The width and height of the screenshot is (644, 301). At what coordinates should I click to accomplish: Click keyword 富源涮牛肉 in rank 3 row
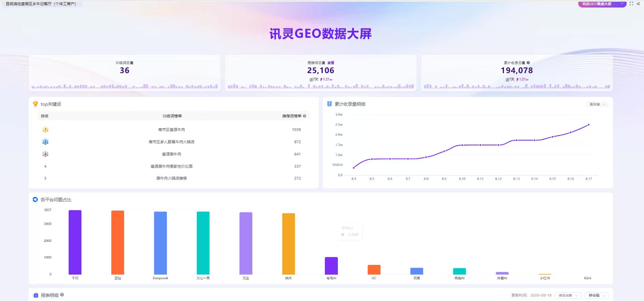pyautogui.click(x=172, y=154)
